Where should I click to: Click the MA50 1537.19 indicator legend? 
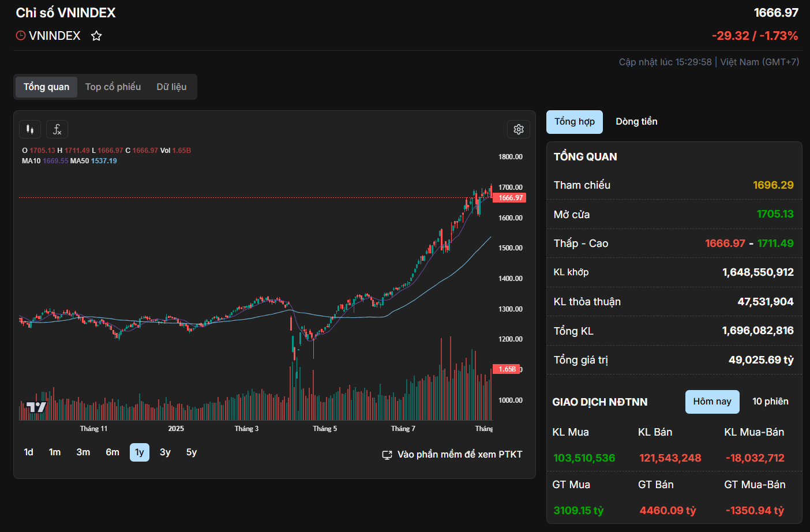click(93, 161)
